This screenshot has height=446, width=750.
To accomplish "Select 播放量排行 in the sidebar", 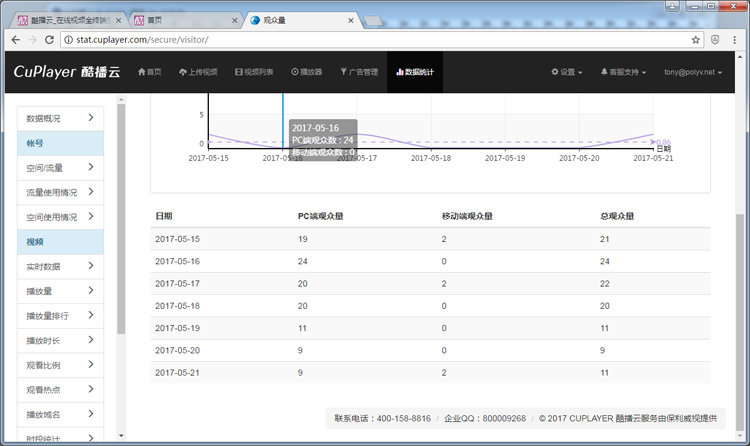I will pyautogui.click(x=60, y=316).
